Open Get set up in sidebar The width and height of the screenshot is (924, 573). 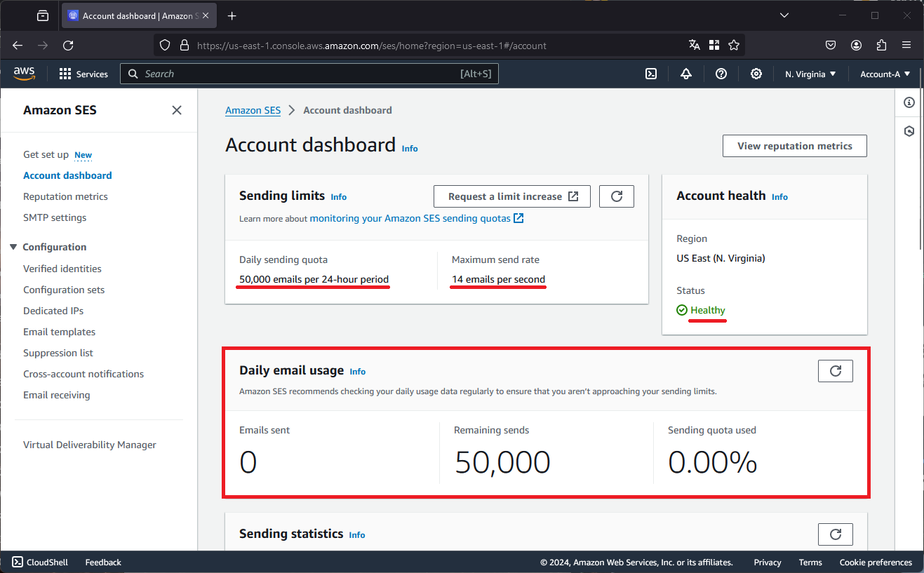pos(46,154)
